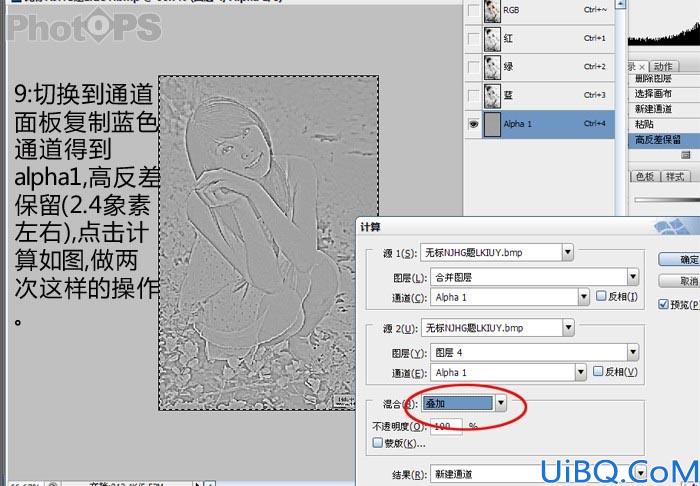700x486 pixels.
Task: Click the small icon below the 高反差保留 history step
Action: tap(686, 155)
